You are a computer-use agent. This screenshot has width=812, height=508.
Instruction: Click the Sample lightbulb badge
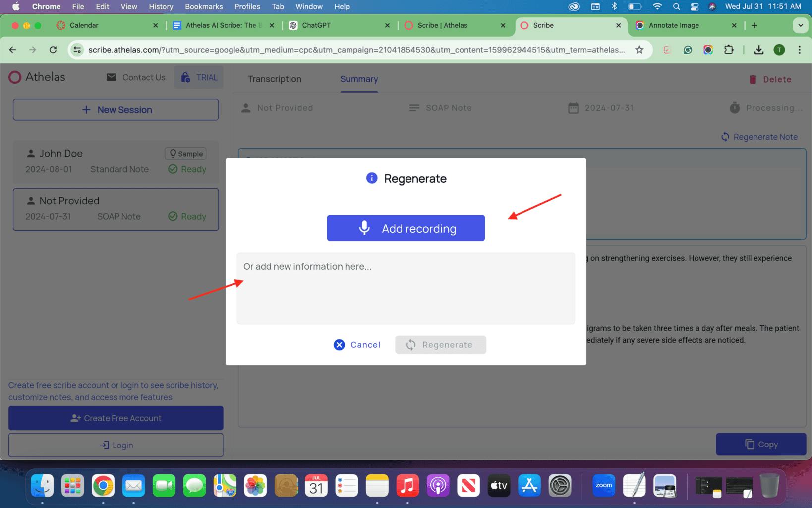[186, 154]
